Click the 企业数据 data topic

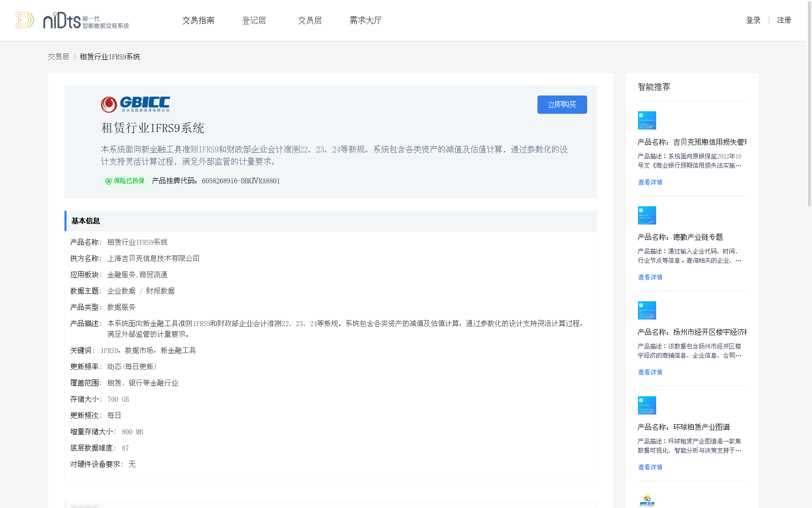tap(121, 291)
